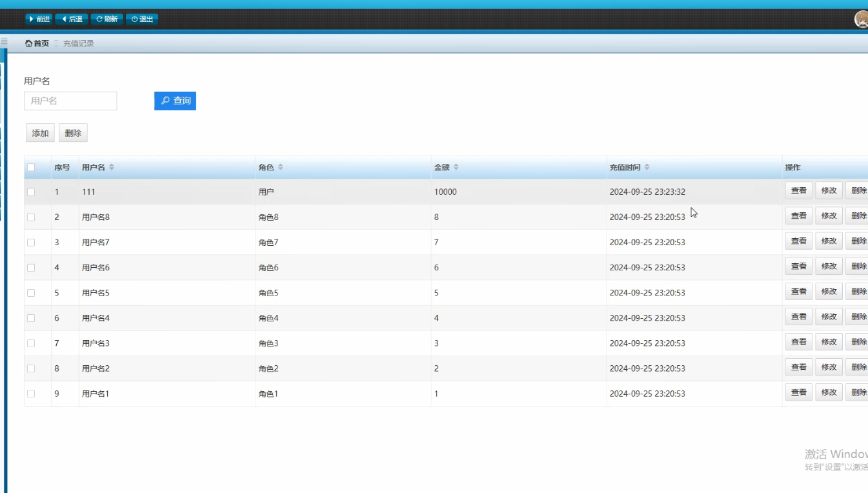Image resolution: width=868 pixels, height=493 pixels.
Task: Go to 首页 breadcrumb home link
Action: pos(37,43)
